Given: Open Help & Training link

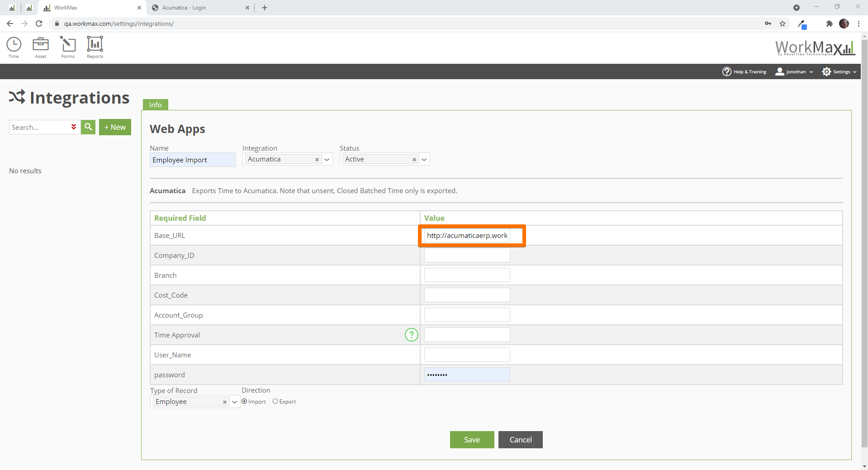Looking at the screenshot, I should coord(745,71).
